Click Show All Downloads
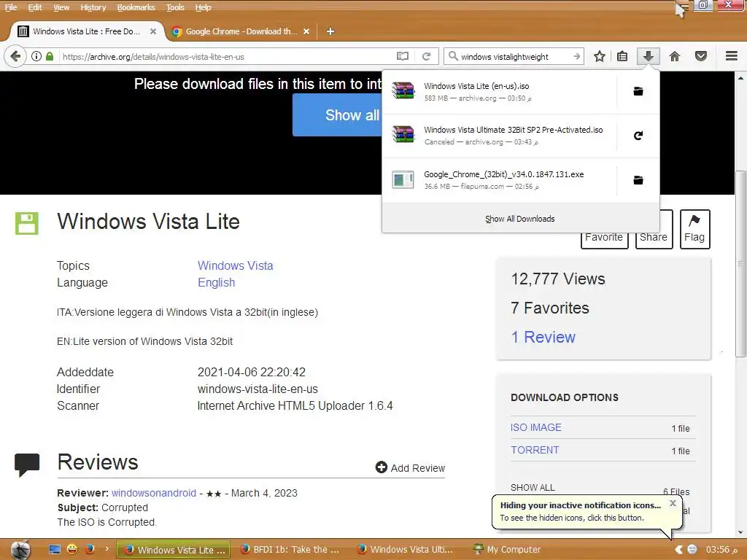 click(519, 219)
